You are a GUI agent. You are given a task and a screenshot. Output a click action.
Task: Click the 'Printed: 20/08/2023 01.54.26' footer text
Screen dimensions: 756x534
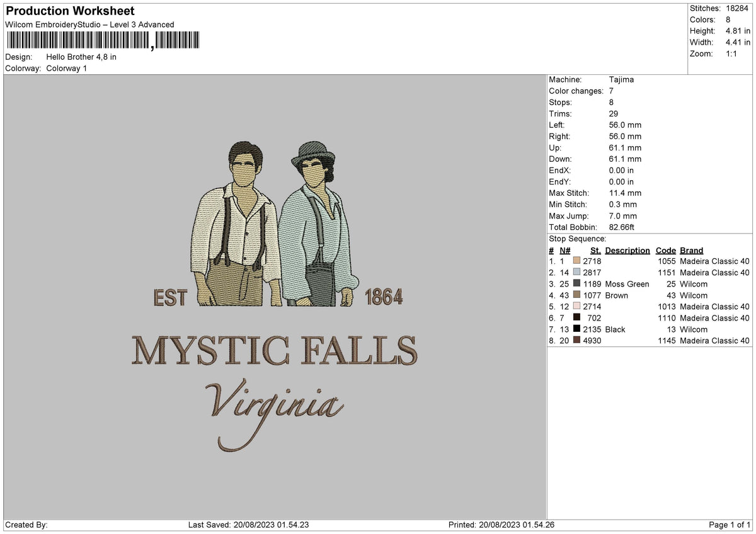(501, 525)
